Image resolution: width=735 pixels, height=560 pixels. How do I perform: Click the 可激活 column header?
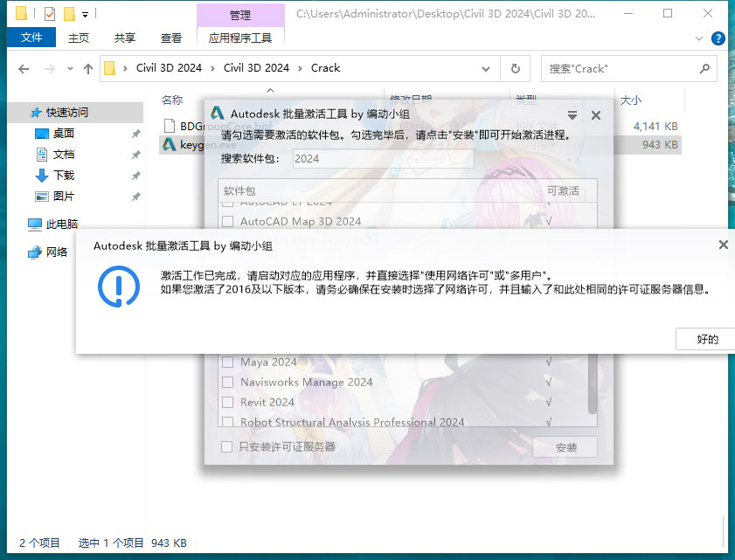coord(563,190)
